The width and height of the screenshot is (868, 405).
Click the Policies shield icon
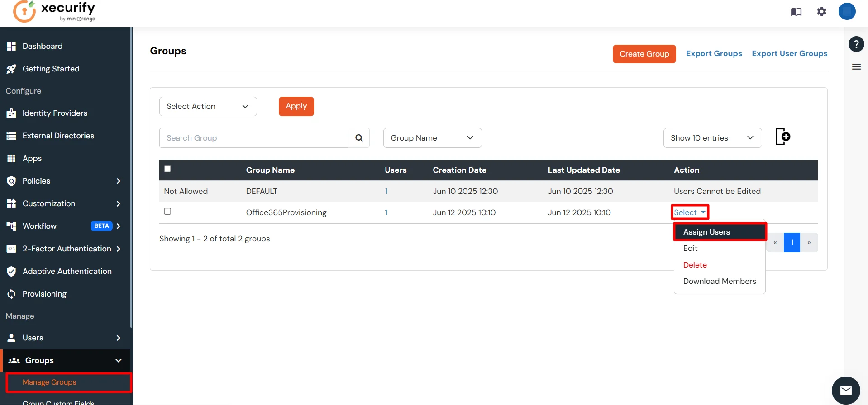[11, 181]
